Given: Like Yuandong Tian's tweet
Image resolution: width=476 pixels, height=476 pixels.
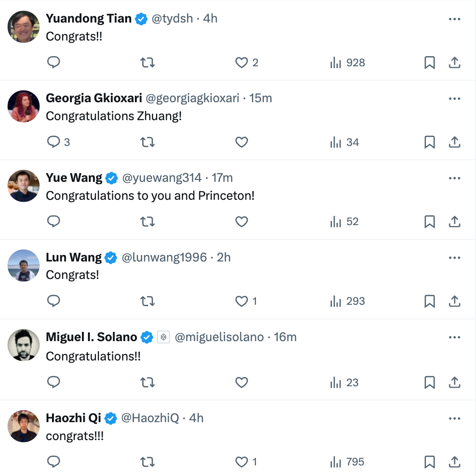Looking at the screenshot, I should click(x=242, y=63).
